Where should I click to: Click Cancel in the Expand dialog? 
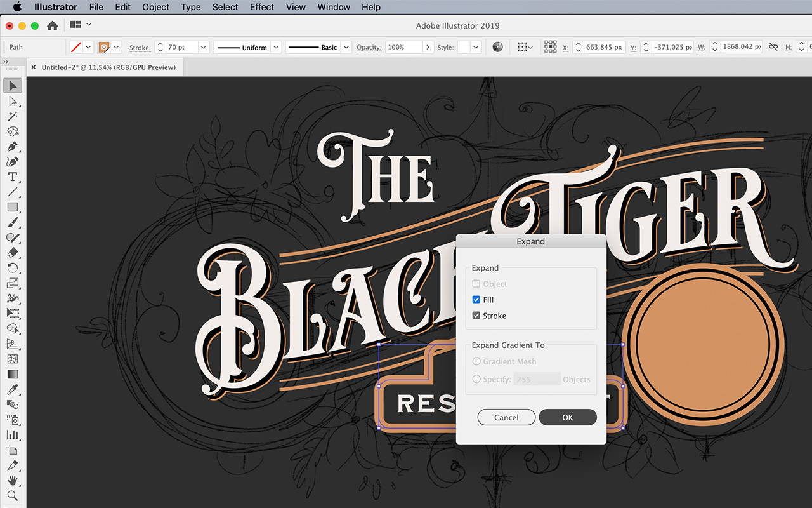point(506,417)
